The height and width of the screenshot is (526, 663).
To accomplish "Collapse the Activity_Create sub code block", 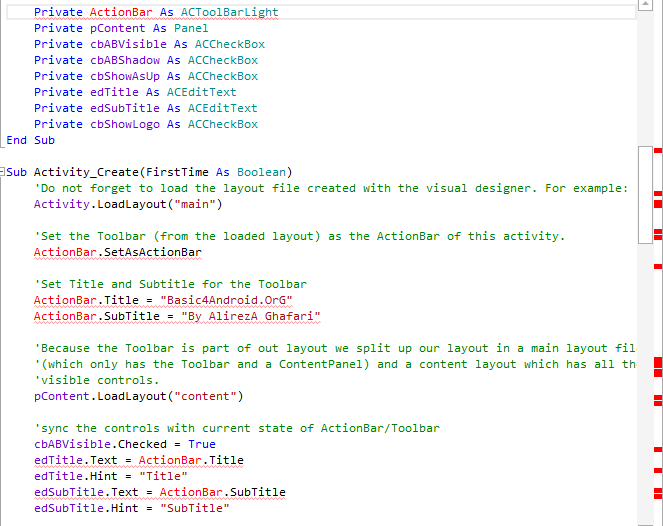I will tap(9, 172).
